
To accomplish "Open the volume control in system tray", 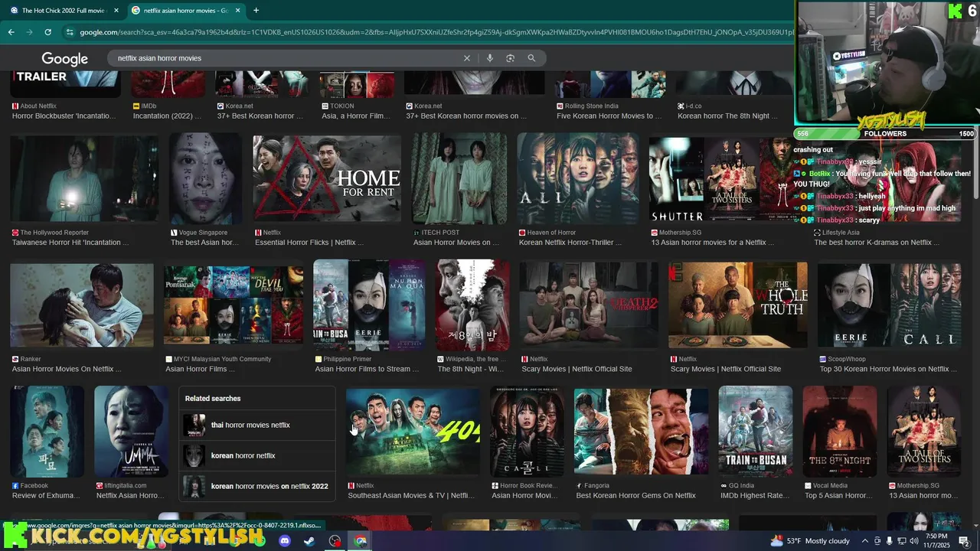I will pyautogui.click(x=914, y=541).
